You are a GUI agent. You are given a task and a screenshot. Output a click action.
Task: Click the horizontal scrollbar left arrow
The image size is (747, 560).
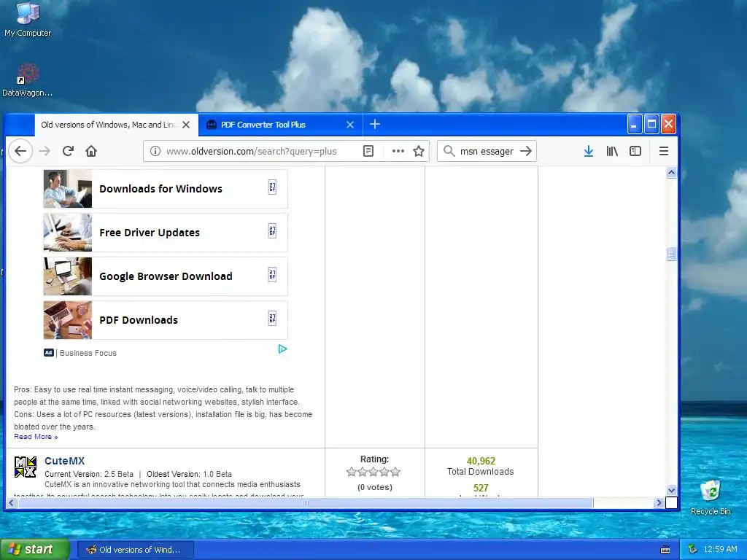(x=12, y=502)
